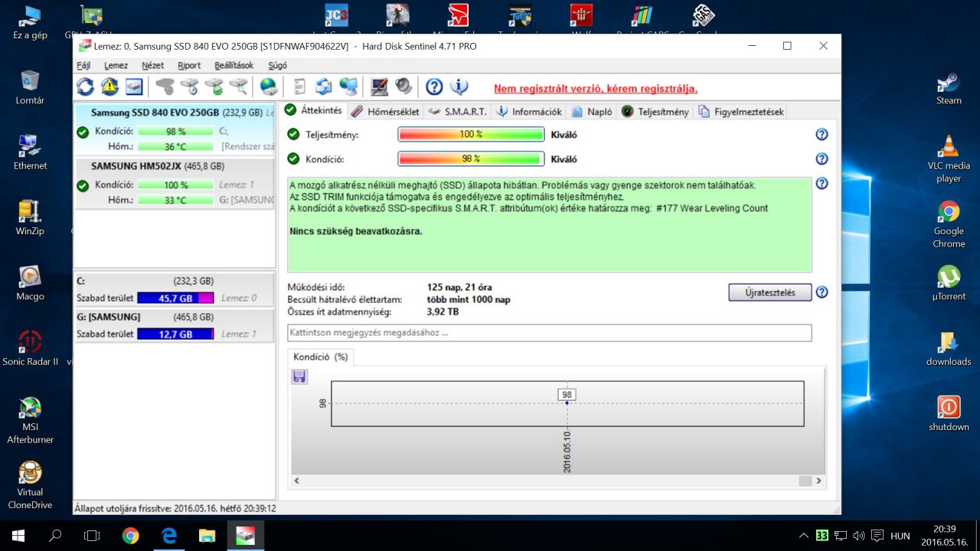Select the Samsung SSD 840 EVO 250GB disk
The height and width of the screenshot is (551, 980).
pos(175,129)
